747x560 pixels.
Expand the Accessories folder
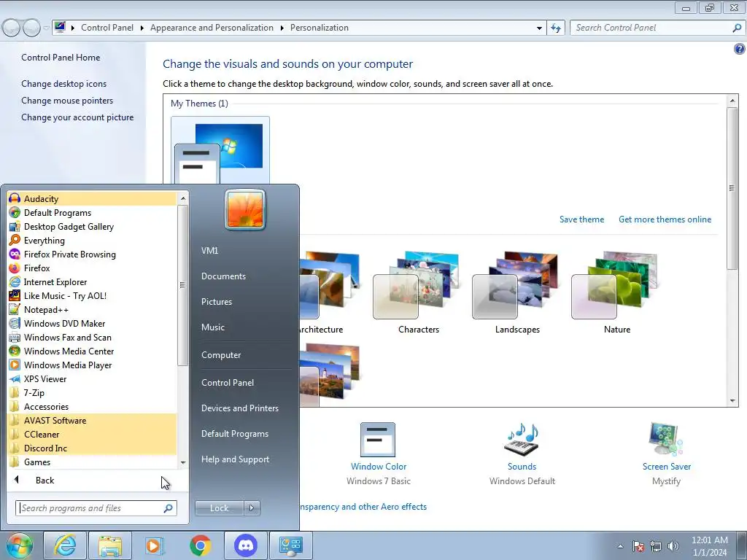(92, 405)
